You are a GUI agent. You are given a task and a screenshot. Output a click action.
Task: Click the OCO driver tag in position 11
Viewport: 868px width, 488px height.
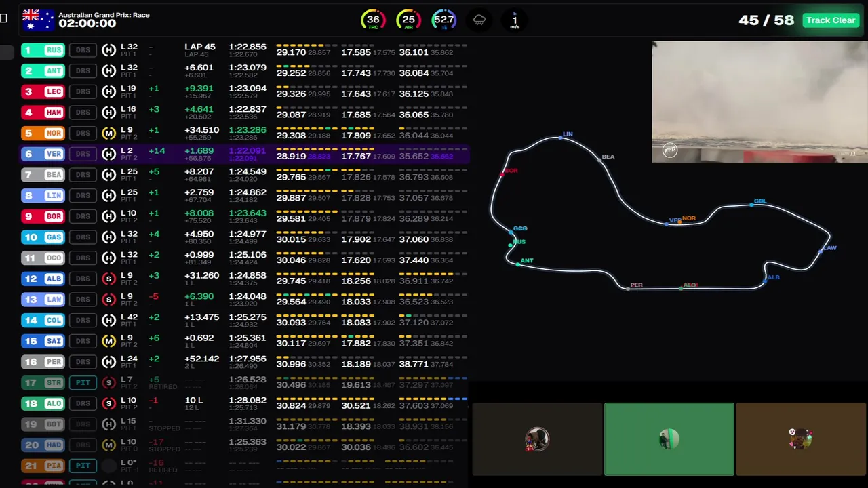43,258
